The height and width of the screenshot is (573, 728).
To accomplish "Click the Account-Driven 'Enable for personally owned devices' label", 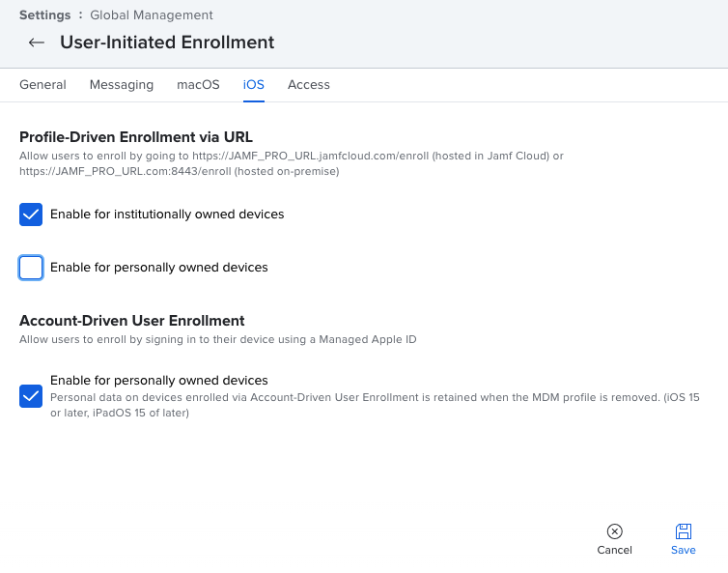I will (158, 380).
